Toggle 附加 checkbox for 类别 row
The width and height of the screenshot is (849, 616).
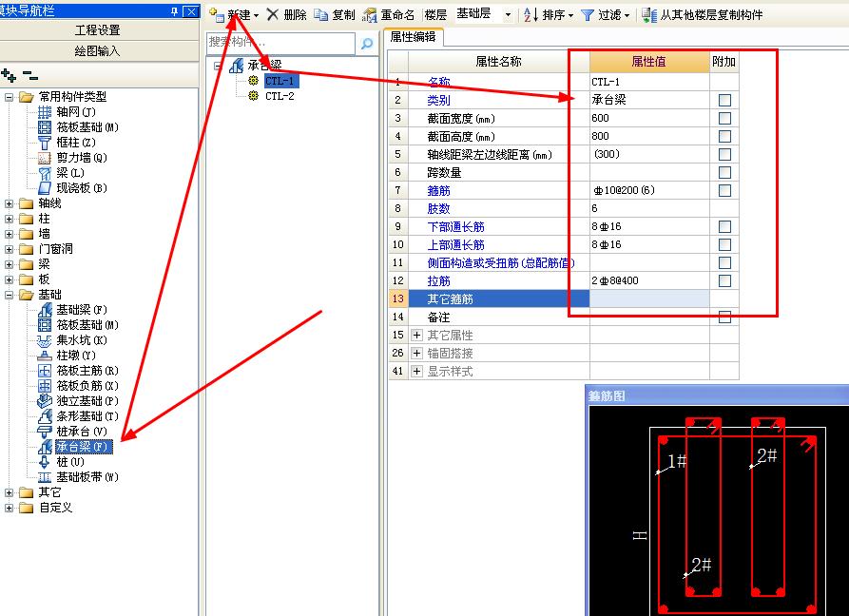(x=724, y=100)
